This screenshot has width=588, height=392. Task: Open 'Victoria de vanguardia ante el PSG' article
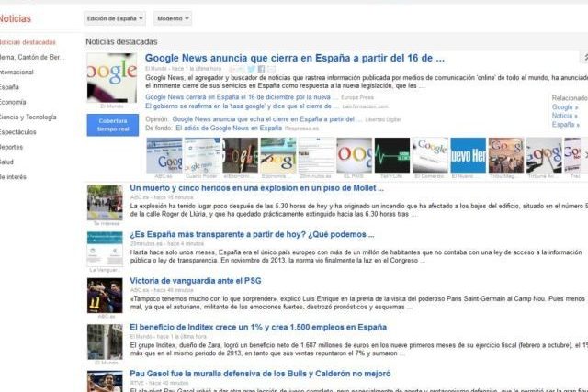pos(196,281)
